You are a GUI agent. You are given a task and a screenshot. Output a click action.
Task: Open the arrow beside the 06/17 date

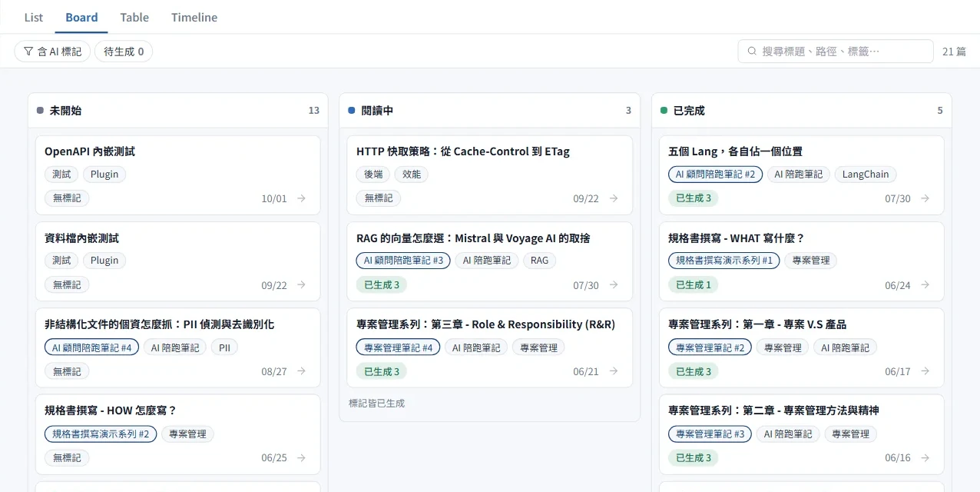[925, 371]
